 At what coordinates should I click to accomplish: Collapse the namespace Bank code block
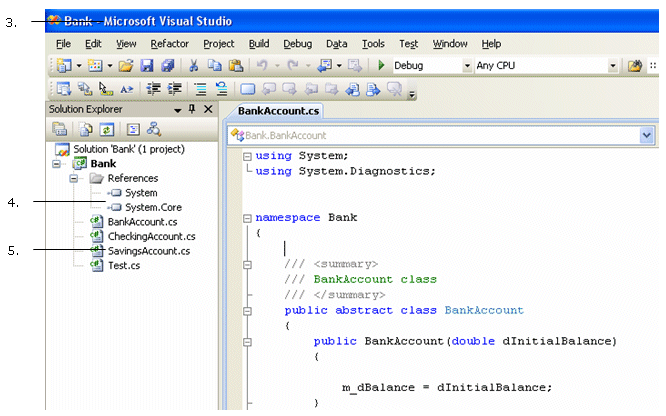[x=247, y=218]
